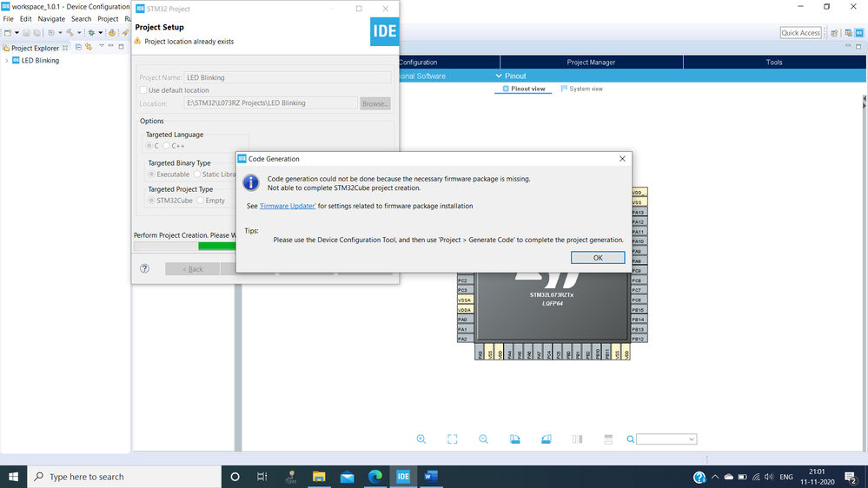
Task: Open Microsoft Edge from the taskbar
Action: 375,477
